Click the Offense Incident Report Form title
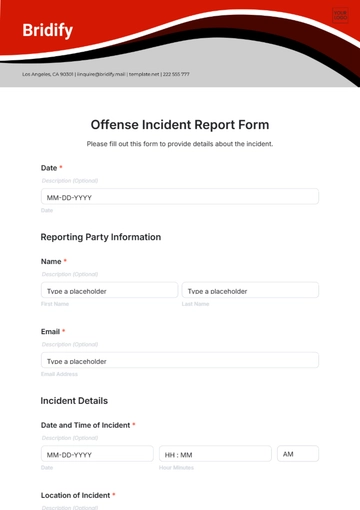This screenshot has height=510, width=360. coord(180,125)
